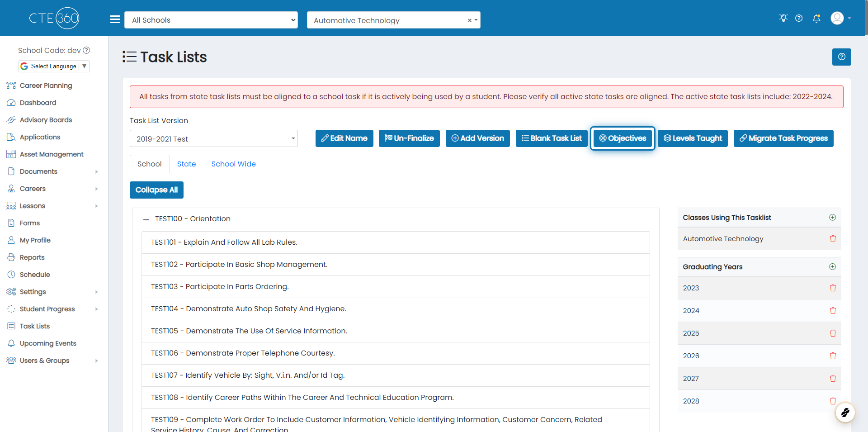This screenshot has height=432, width=868.
Task: Toggle the hamburger sidebar menu
Action: coord(115,19)
